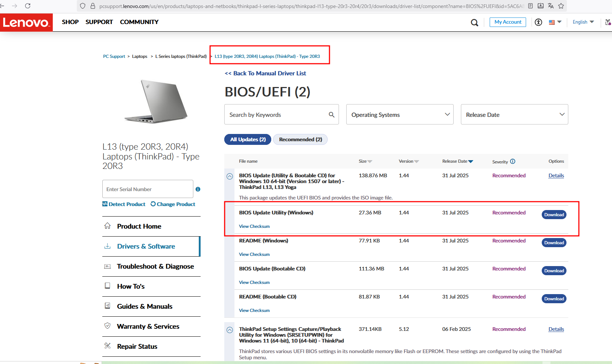Go Back To Manual Driver List
This screenshot has height=364, width=612.
pyautogui.click(x=265, y=74)
